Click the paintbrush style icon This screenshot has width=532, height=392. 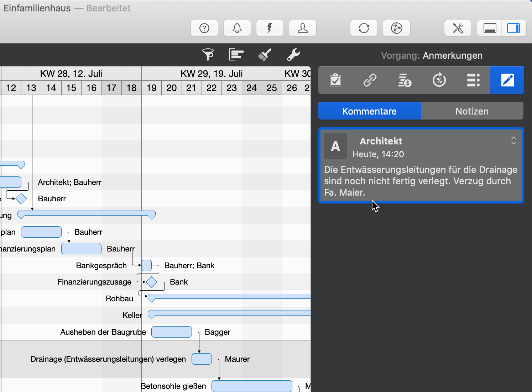tap(265, 55)
